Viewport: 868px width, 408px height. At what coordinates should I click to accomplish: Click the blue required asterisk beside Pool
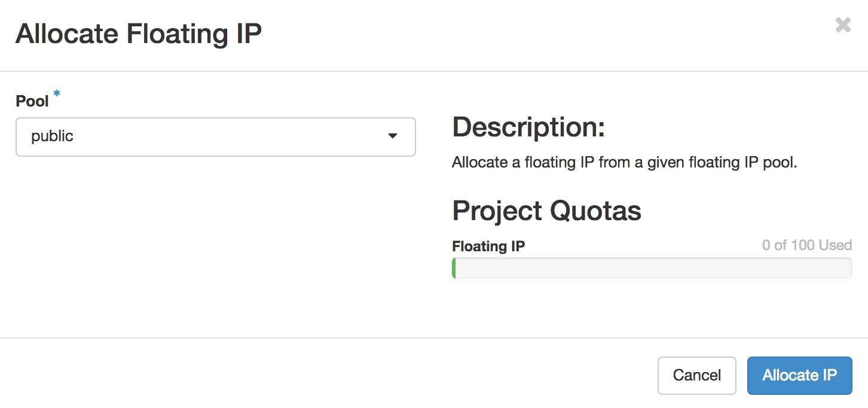pos(57,94)
